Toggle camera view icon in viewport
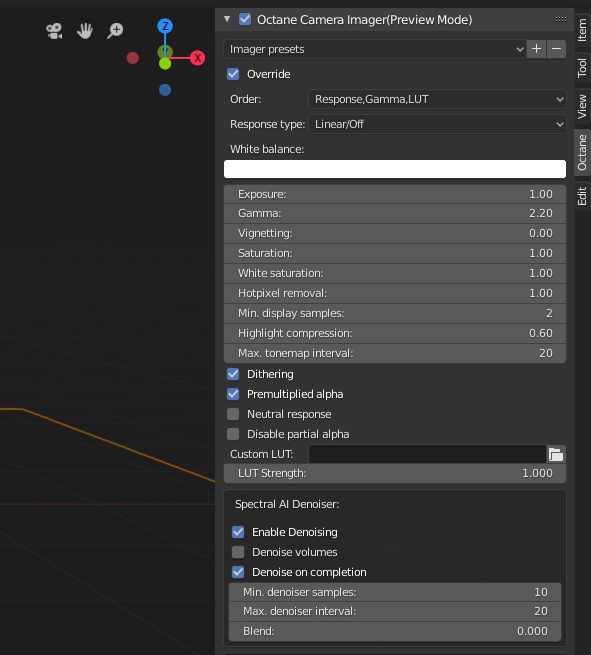Viewport: 591px width, 655px height. pyautogui.click(x=54, y=31)
